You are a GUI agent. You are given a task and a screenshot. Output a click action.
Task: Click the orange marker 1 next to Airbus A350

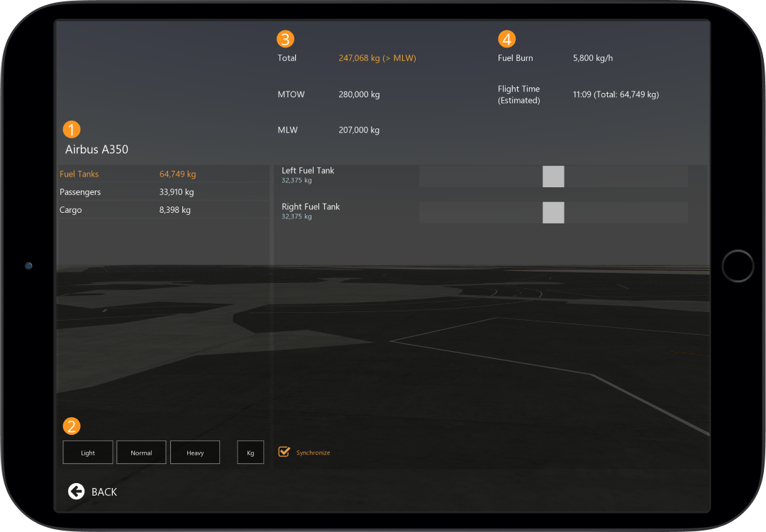[x=72, y=130]
